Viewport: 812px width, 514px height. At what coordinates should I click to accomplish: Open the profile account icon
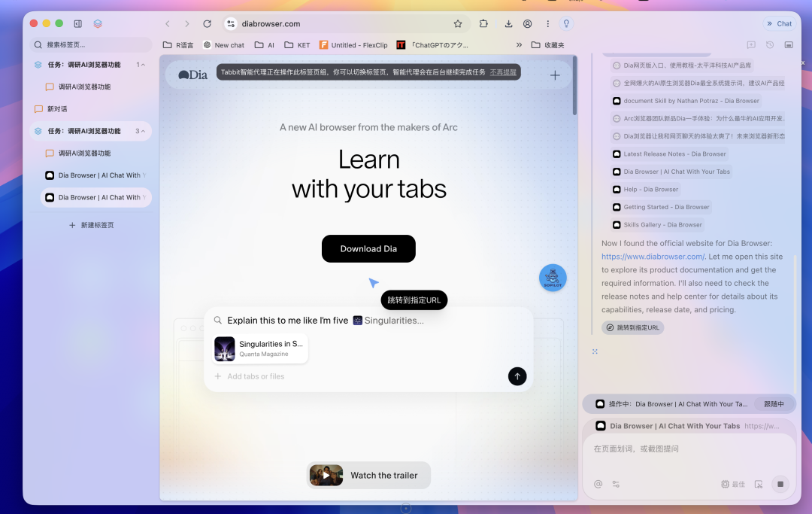[528, 24]
